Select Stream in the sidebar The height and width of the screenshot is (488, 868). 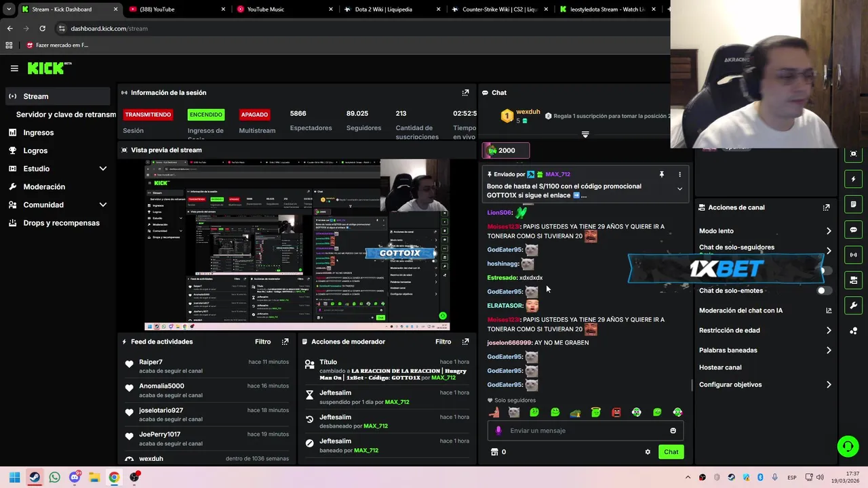pos(58,96)
